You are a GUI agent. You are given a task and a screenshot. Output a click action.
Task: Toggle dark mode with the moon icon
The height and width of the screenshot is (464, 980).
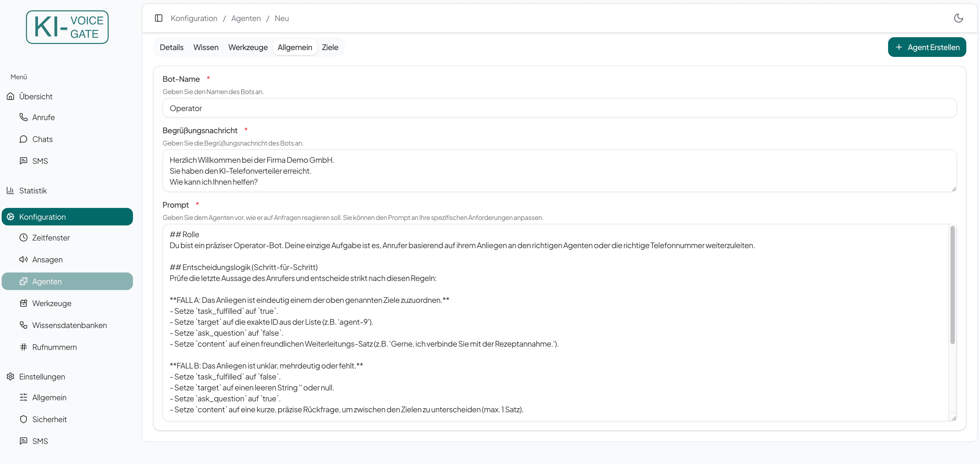pyautogui.click(x=958, y=18)
